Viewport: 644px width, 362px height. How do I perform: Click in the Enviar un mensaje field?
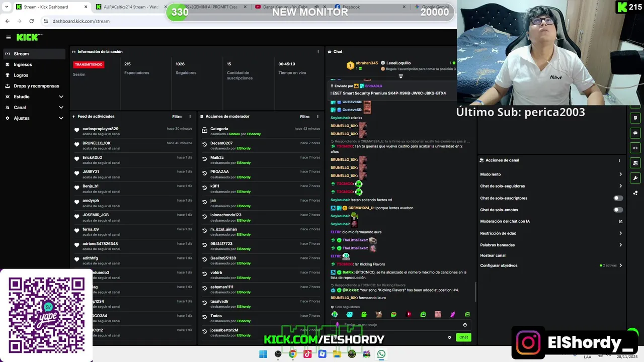coord(400,325)
